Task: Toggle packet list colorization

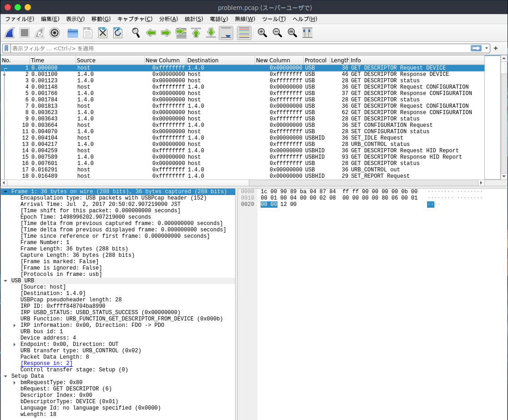Action: [x=244, y=33]
